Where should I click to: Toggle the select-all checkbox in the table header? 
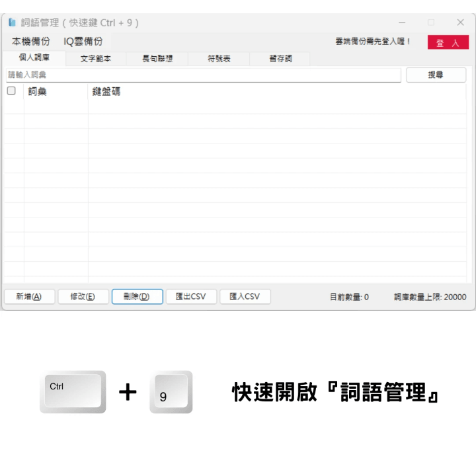click(11, 91)
